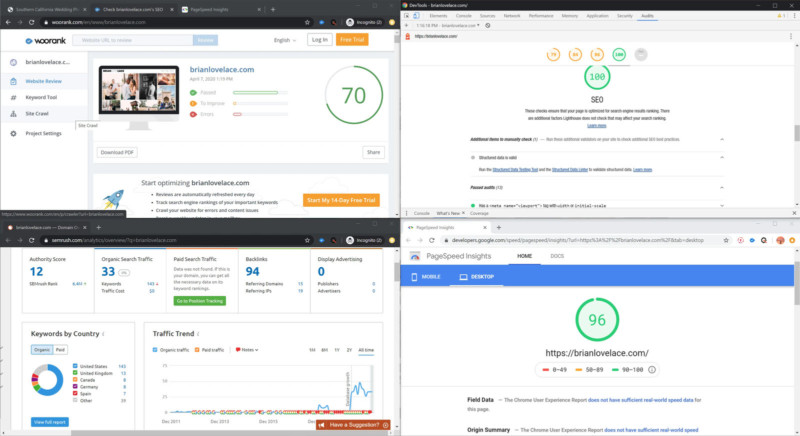Collapse Passed audits section
This screenshot has height=436, width=800.
click(x=722, y=188)
